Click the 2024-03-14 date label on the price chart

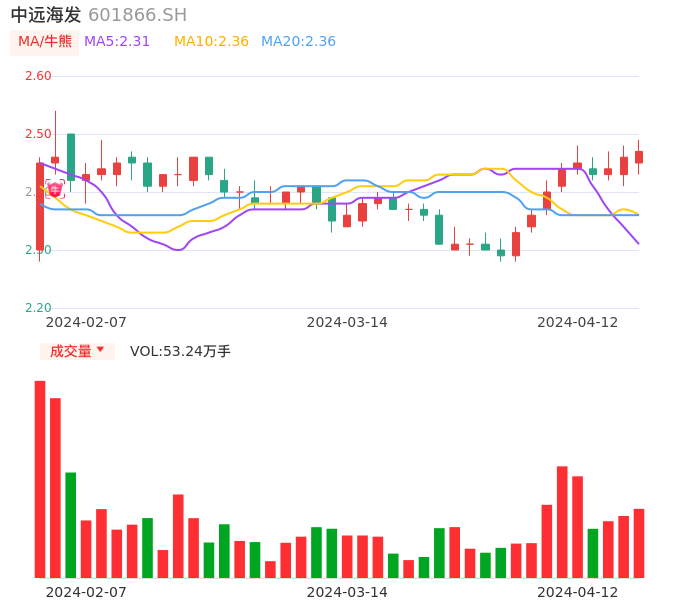pos(347,322)
